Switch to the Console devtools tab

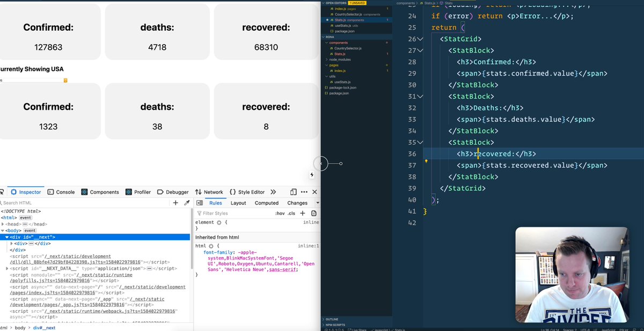click(x=61, y=192)
